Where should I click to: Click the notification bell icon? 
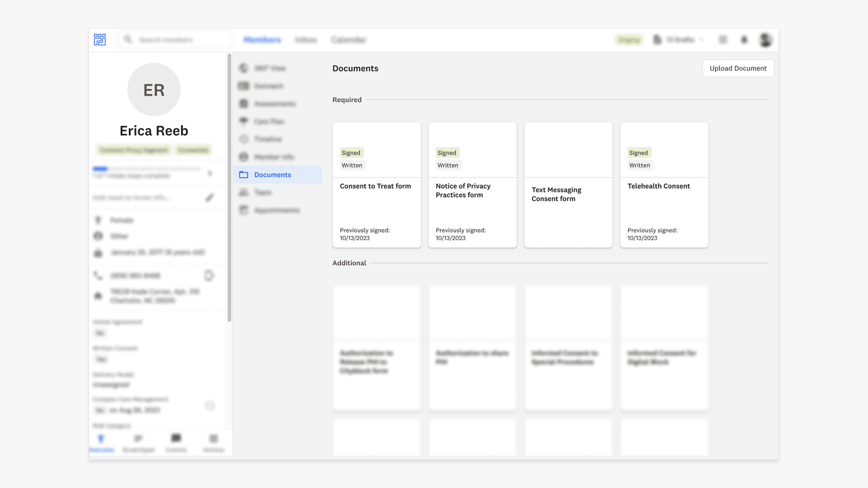coord(744,40)
